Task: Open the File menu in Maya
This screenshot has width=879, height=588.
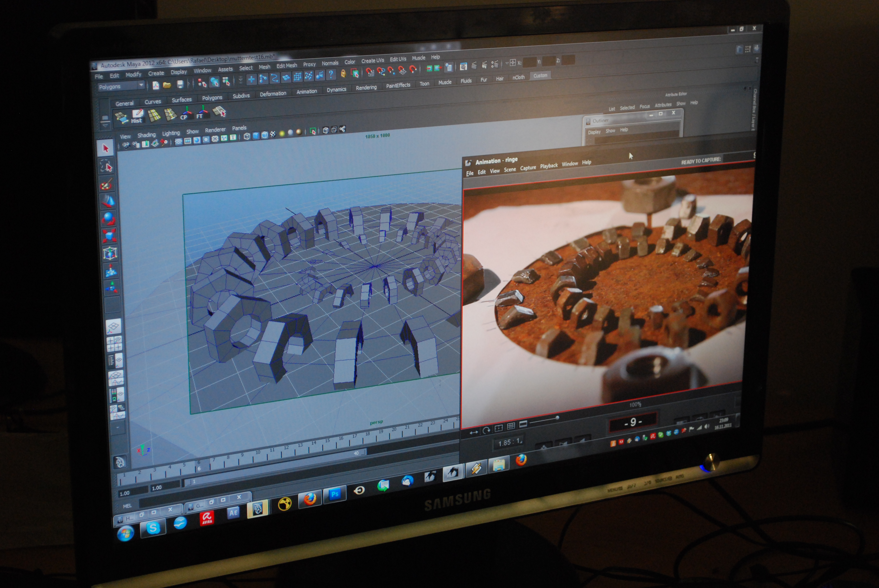Action: point(99,76)
